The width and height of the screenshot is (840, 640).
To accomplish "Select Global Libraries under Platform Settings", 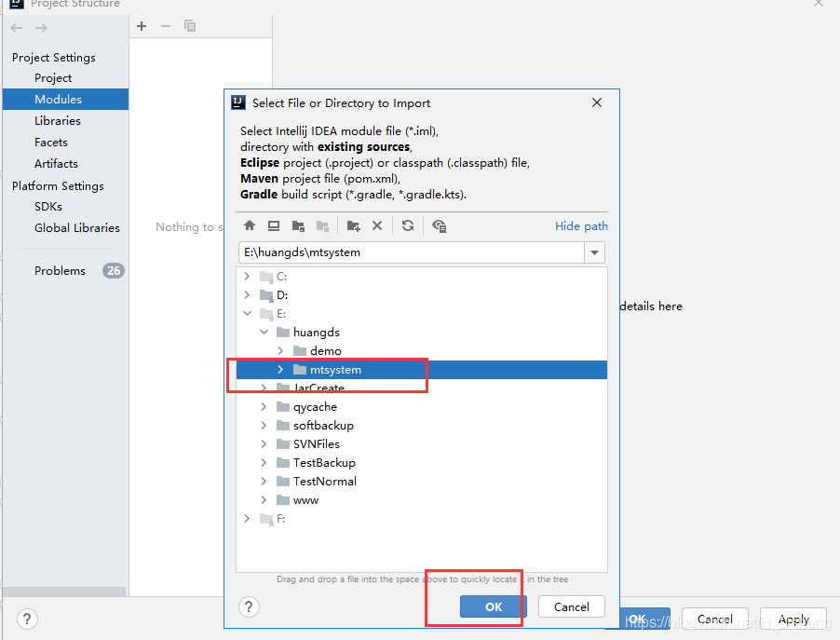I will point(77,227).
